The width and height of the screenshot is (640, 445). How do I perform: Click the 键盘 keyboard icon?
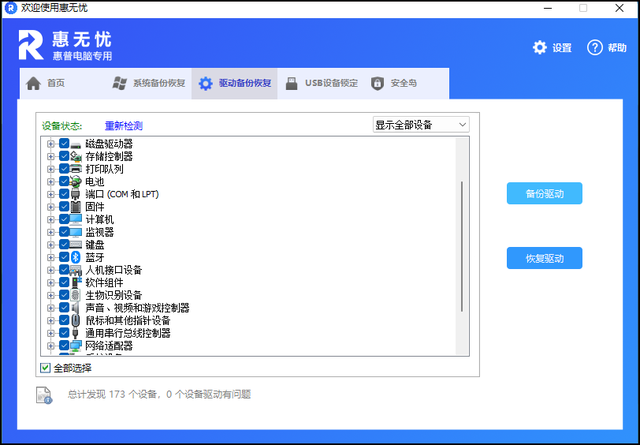(76, 245)
